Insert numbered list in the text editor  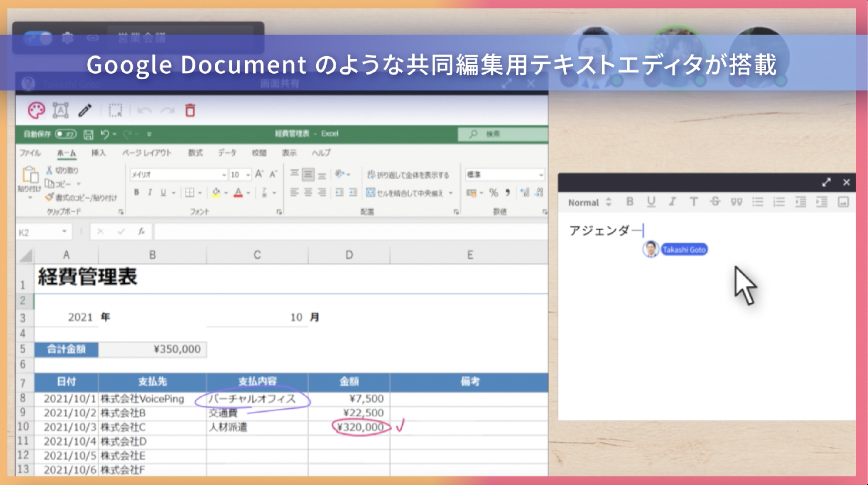coord(779,202)
